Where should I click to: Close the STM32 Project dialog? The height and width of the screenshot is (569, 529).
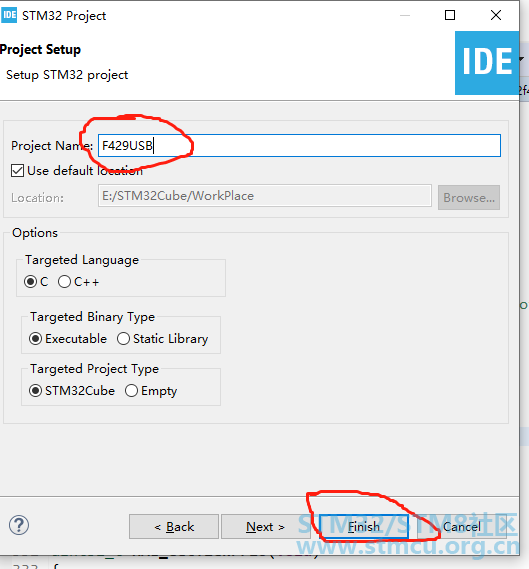[496, 15]
